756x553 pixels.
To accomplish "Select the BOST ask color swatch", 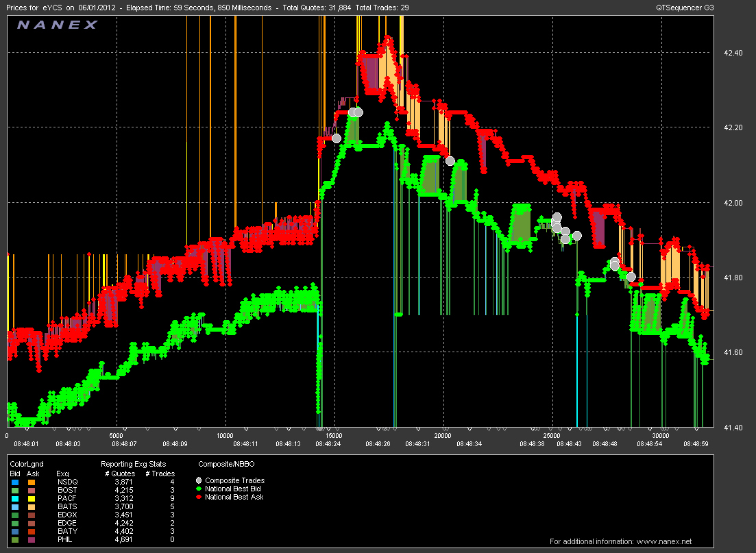I will [x=32, y=491].
